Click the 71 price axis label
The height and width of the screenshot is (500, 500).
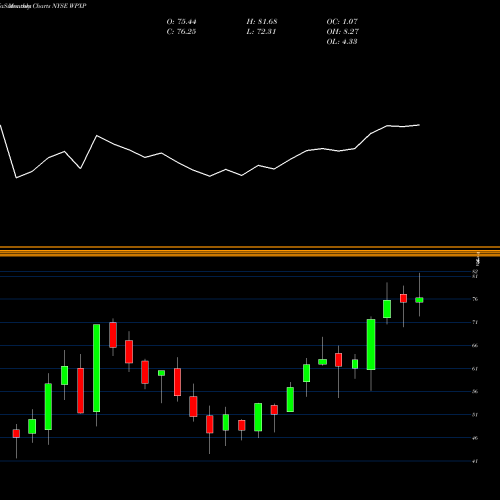(x=475, y=322)
